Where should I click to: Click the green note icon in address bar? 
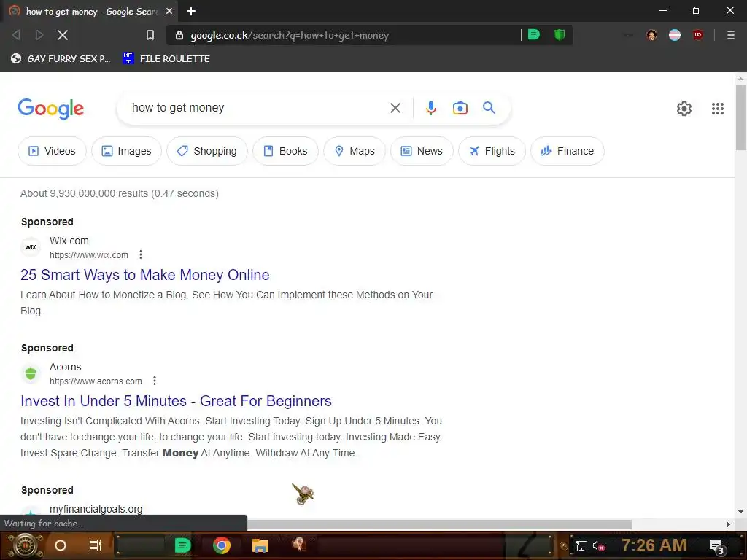coord(534,34)
